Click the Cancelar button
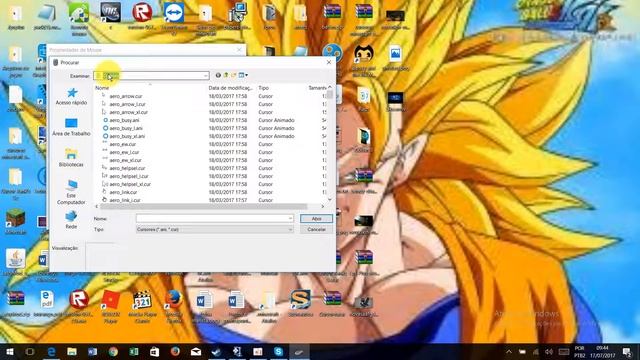This screenshot has width=640, height=360. coord(316,229)
